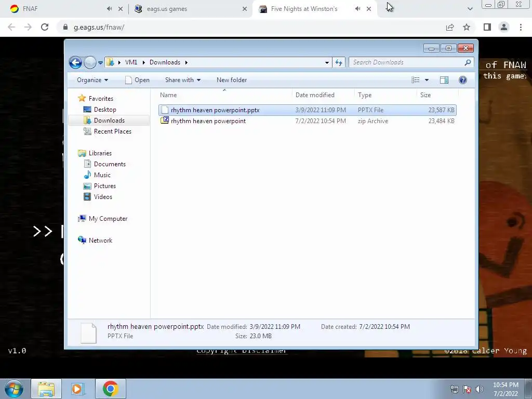Open Recent Places in navigation pane
532x399 pixels.
pos(112,131)
